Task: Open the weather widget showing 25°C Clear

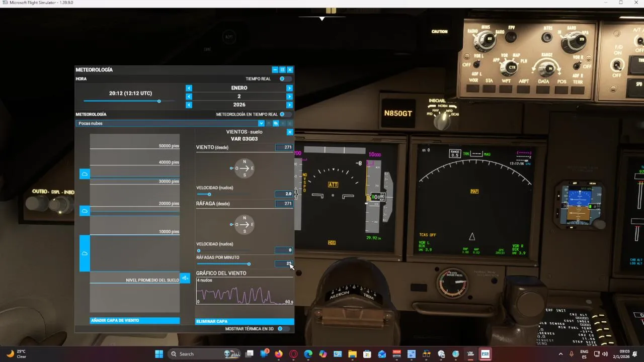Action: tap(16, 354)
